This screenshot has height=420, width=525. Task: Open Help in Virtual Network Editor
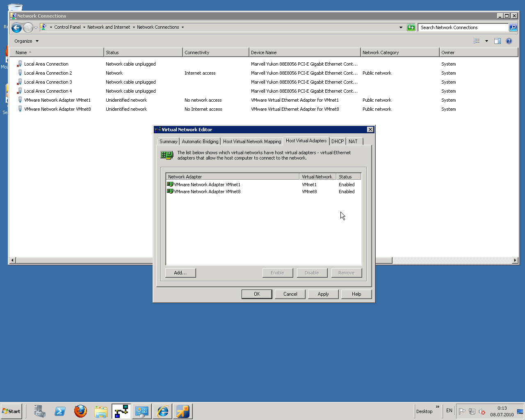356,294
